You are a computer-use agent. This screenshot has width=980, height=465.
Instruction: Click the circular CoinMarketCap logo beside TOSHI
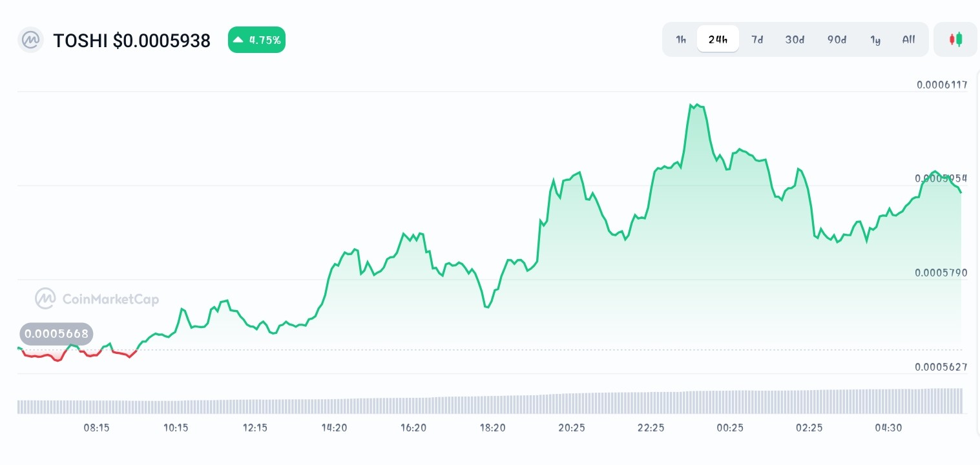30,40
